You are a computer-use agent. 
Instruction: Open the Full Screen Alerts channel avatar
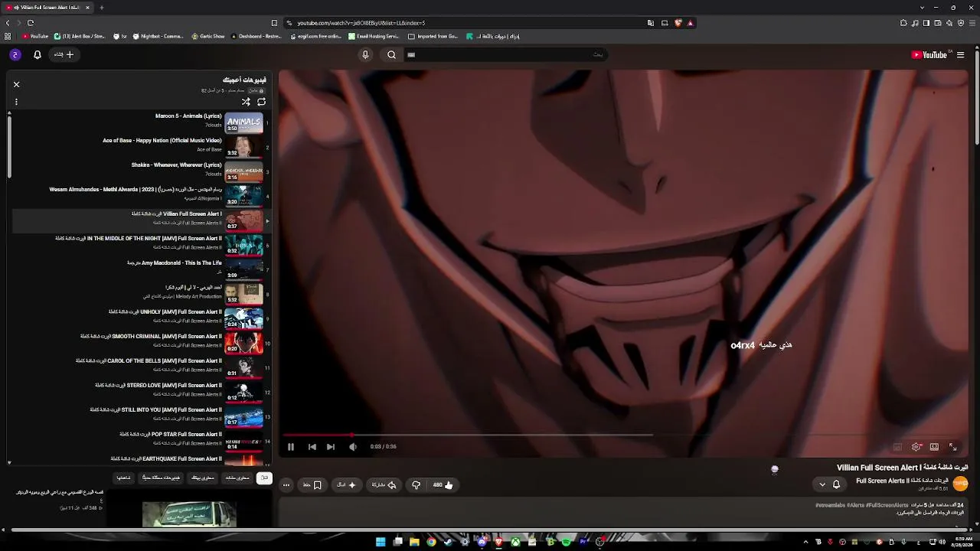coord(960,484)
